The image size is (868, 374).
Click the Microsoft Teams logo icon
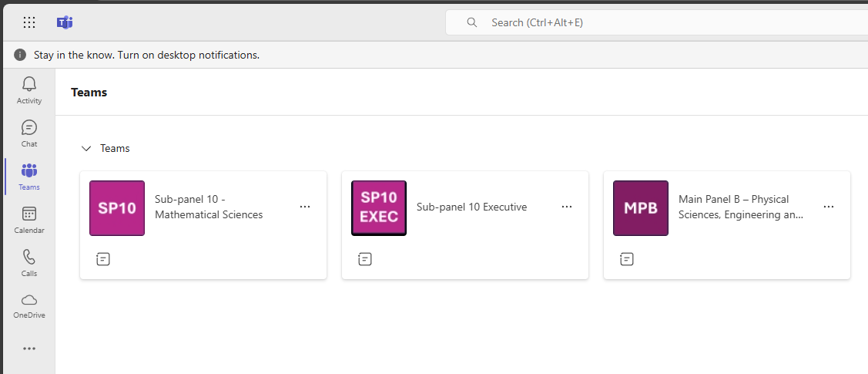coord(65,22)
